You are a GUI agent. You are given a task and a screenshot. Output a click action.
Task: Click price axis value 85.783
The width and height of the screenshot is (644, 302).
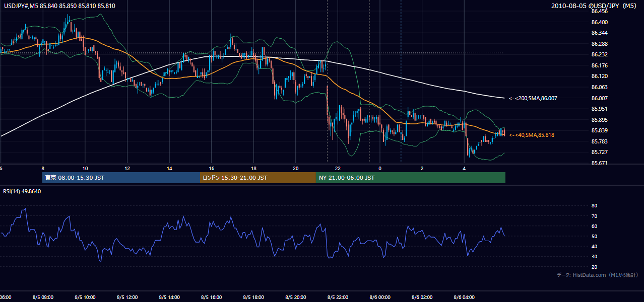click(600, 141)
